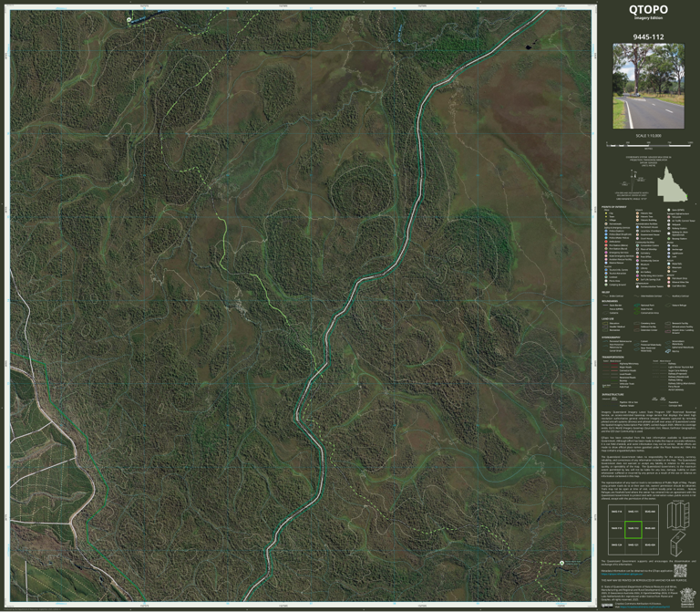Click the TRANSPORTATION legend heading
This screenshot has height=612, width=700.
(x=612, y=357)
